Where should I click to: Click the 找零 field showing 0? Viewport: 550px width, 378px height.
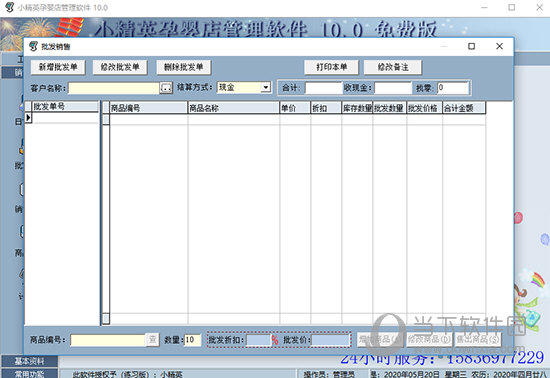click(453, 88)
